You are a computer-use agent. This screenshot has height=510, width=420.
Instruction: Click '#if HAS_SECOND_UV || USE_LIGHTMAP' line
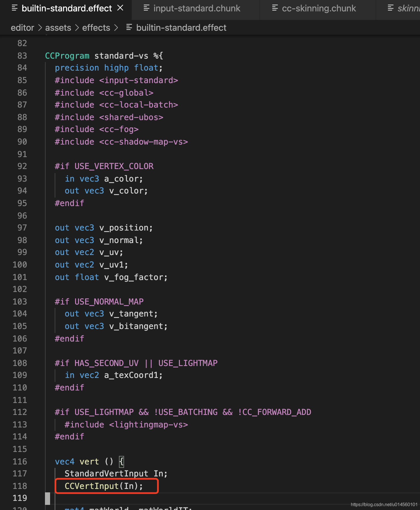point(136,363)
